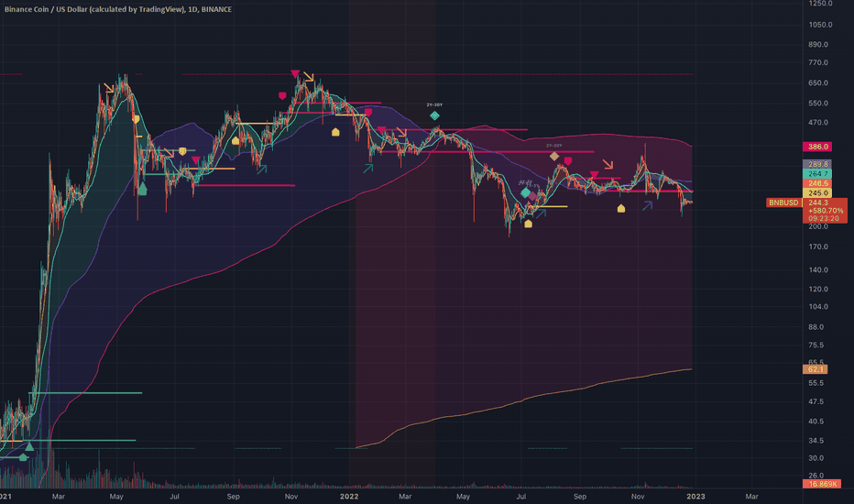Click the 2022 label on the time axis

coord(349,497)
